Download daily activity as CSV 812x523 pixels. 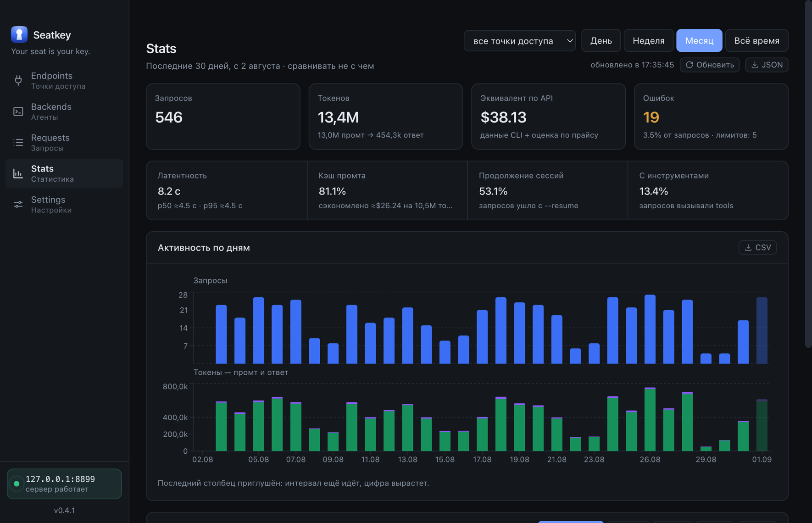757,247
